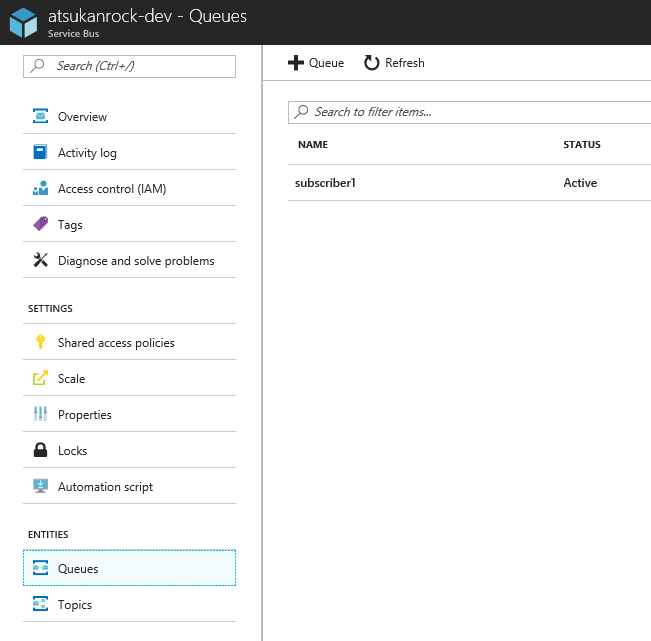Image resolution: width=651 pixels, height=641 pixels.
Task: Click the ENTITIES section heading
Action: (x=48, y=534)
